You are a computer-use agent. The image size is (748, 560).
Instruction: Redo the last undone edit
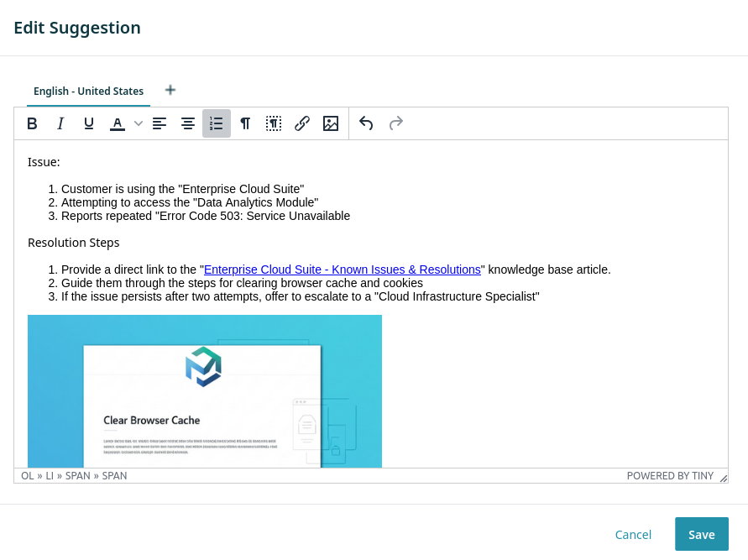click(x=395, y=123)
